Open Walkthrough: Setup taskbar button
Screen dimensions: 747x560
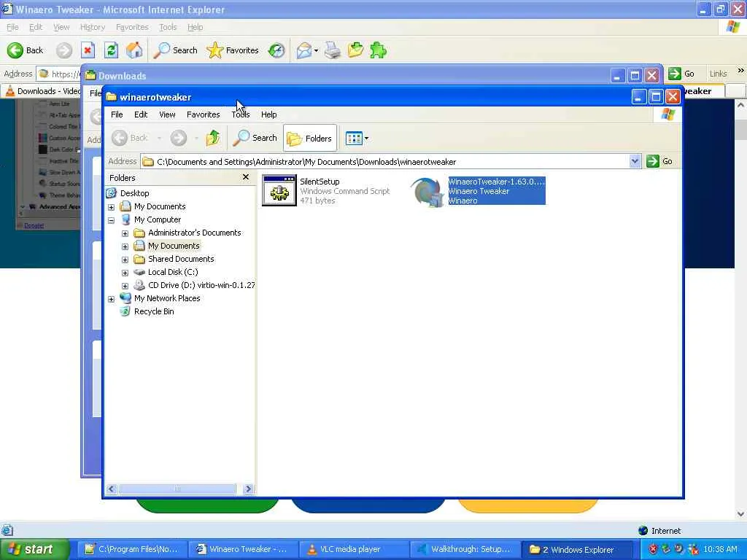(465, 549)
